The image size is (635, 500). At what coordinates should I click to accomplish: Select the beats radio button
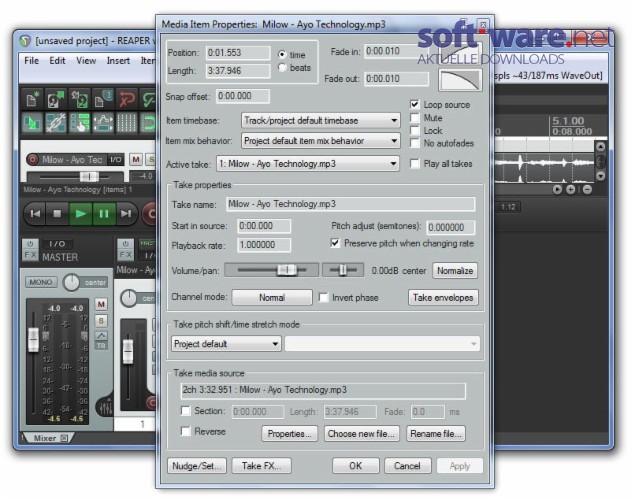[x=282, y=67]
